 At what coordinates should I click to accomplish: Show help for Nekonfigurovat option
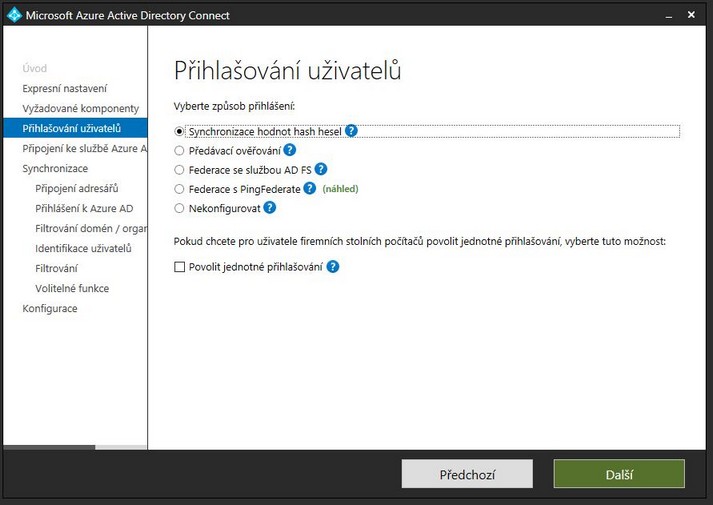click(x=270, y=208)
